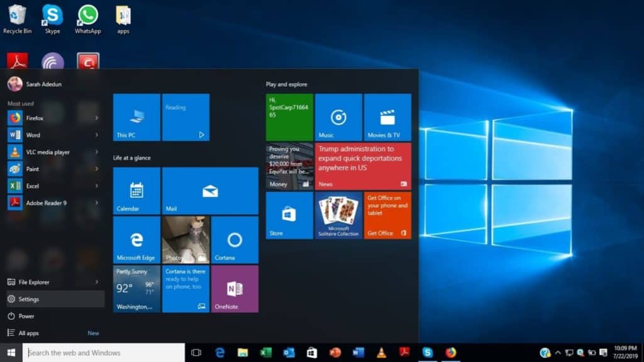Screen dimensions: 644x362
Task: Open Edge from the taskbar
Action: (219, 353)
